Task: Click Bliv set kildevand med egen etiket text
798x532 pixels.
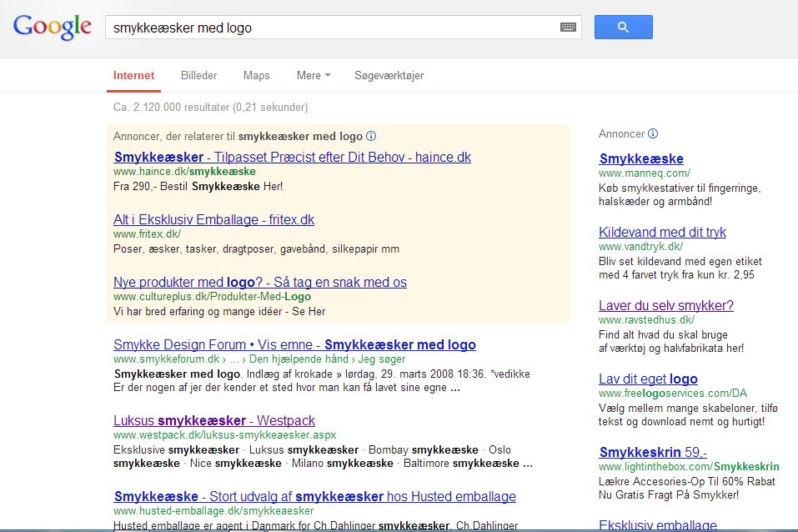Action: (680, 268)
